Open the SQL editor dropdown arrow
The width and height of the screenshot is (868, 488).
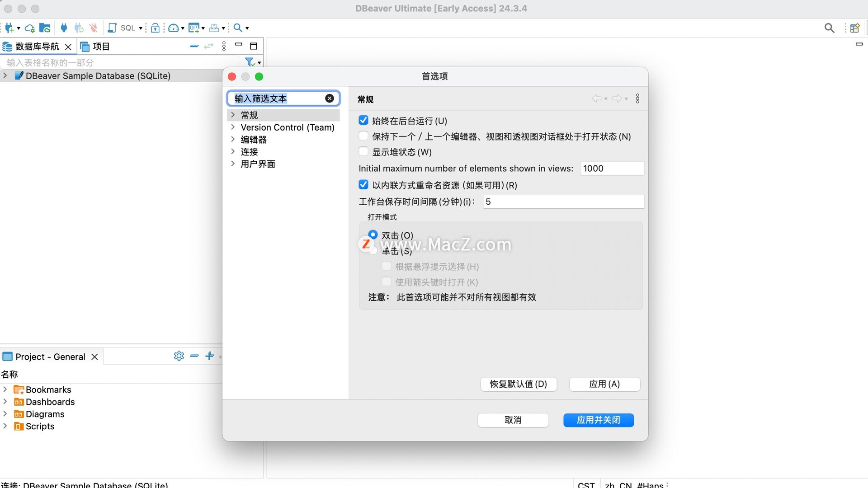pos(141,28)
